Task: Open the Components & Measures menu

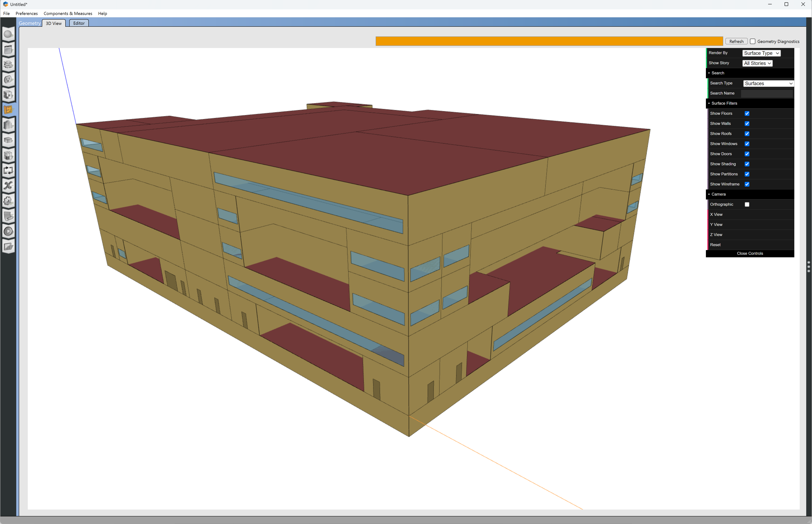Action: 68,14
